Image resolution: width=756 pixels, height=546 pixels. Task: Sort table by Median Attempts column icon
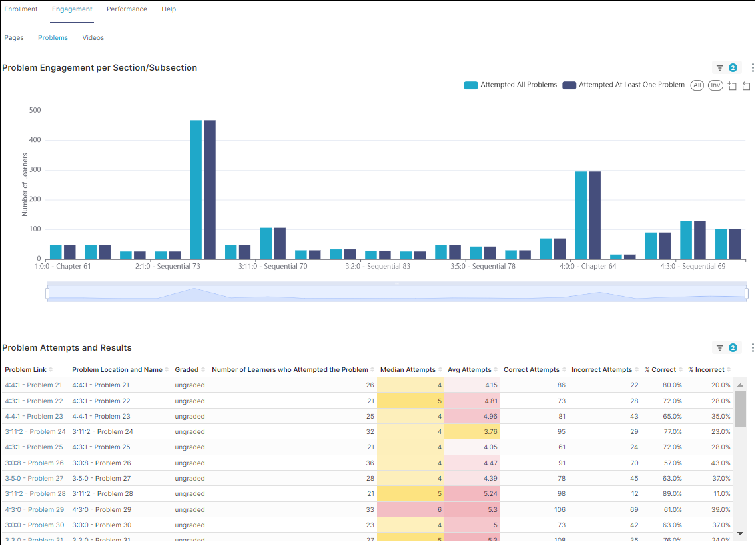click(x=440, y=370)
